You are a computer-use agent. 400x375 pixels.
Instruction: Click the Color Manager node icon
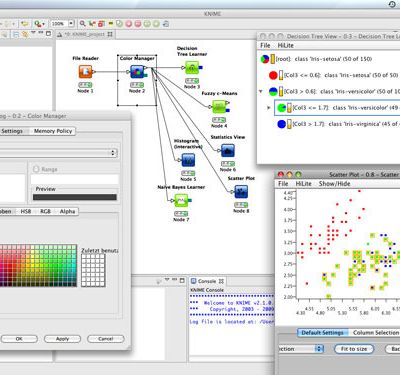(x=137, y=72)
